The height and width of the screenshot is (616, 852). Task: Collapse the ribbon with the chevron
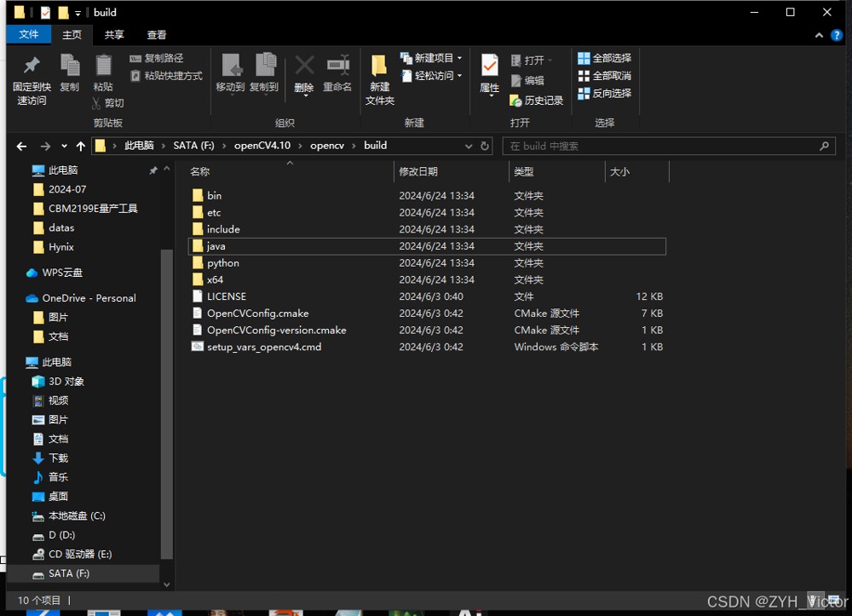[819, 36]
